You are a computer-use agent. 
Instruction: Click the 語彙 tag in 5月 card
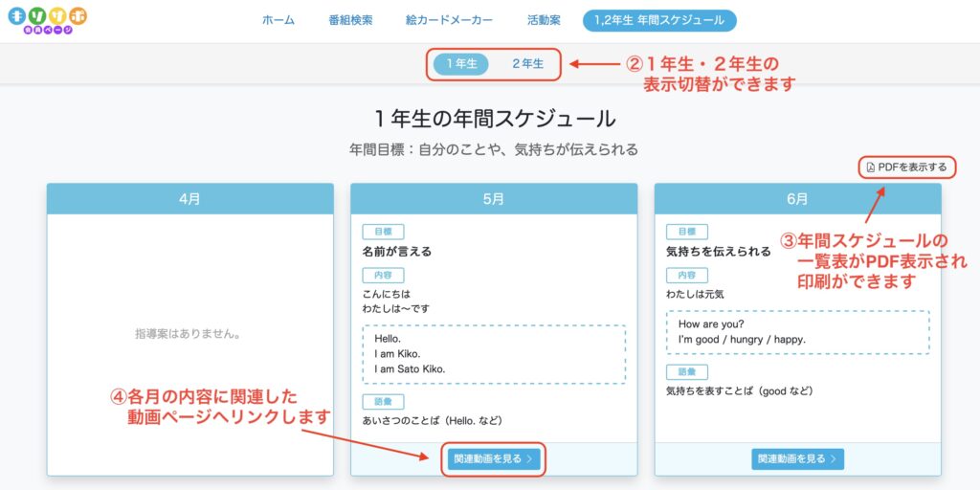click(383, 402)
